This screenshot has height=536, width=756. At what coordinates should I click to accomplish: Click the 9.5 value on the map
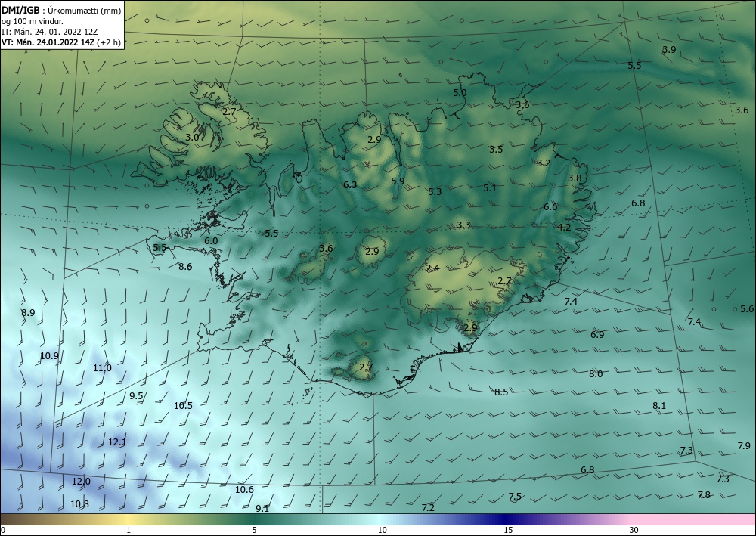(x=136, y=395)
